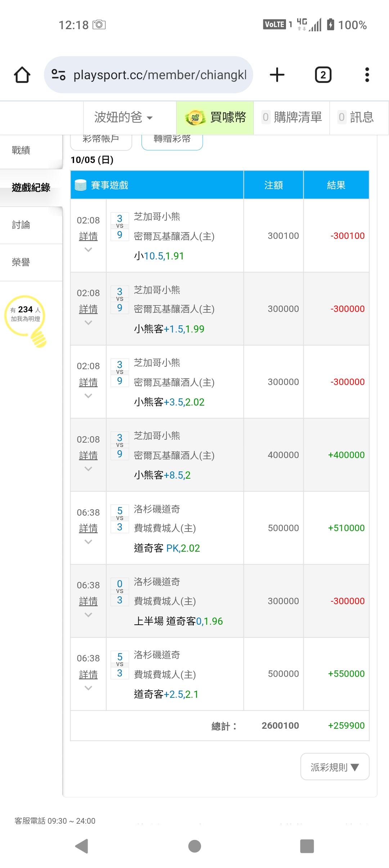The image size is (389, 868).
Task: Open the 購牌清單 link
Action: [292, 117]
